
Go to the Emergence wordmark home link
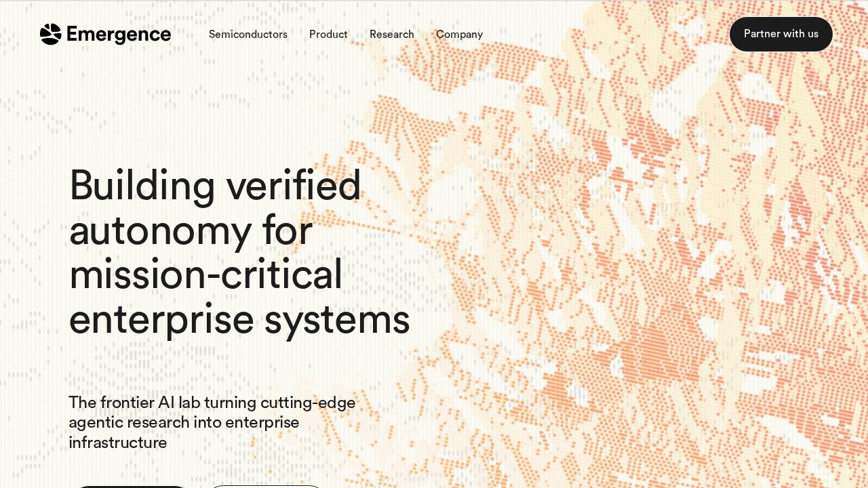tap(119, 34)
